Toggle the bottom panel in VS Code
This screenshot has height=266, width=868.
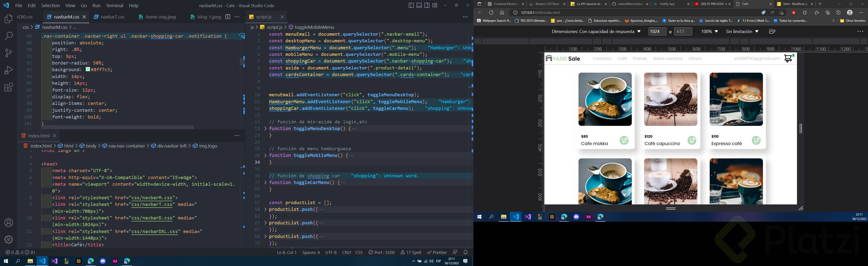(419, 5)
